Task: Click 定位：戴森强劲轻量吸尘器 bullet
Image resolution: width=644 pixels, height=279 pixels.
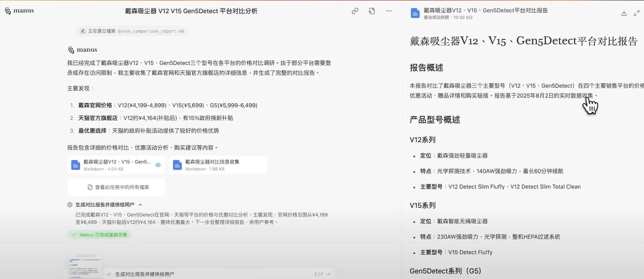Action: click(x=454, y=156)
